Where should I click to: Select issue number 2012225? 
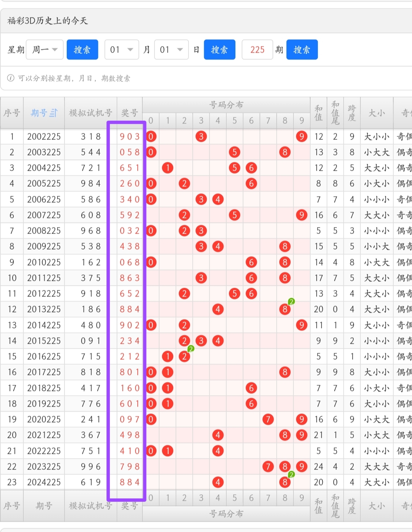(44, 293)
